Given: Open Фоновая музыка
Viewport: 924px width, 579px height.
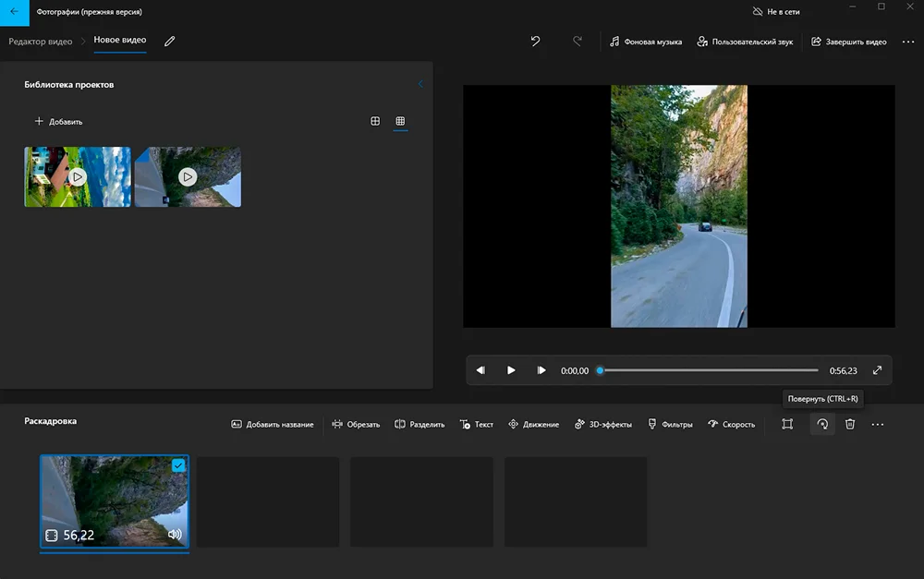Looking at the screenshot, I should point(646,42).
